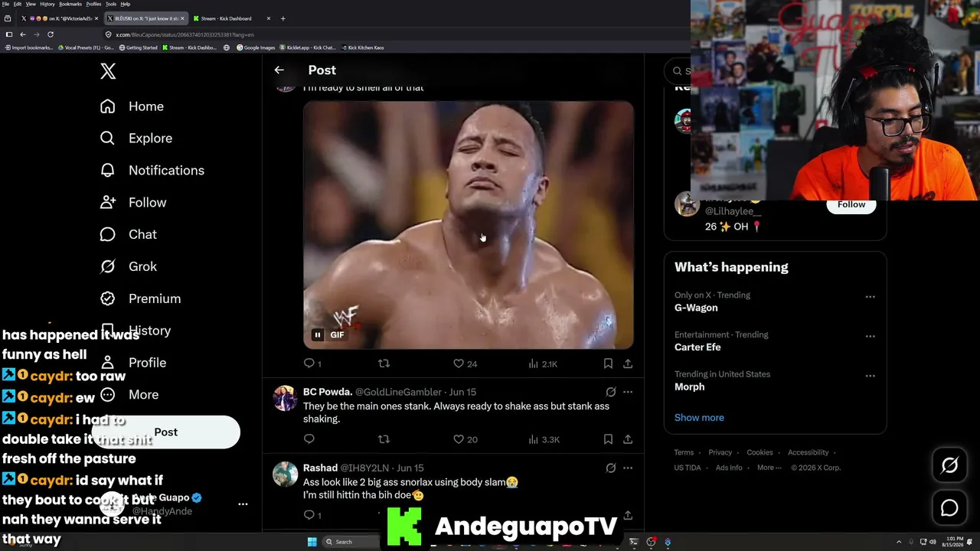Open Google Images bookmark
This screenshot has width=980, height=551.
[256, 47]
